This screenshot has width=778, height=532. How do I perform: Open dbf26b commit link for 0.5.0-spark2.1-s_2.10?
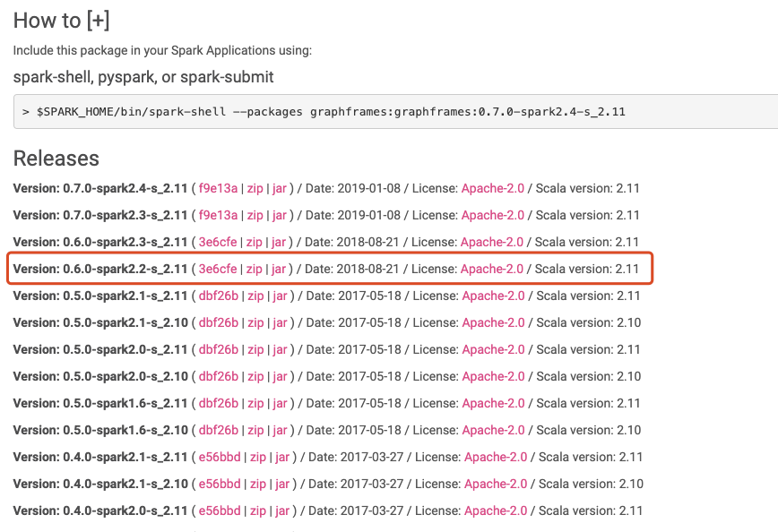(x=219, y=322)
